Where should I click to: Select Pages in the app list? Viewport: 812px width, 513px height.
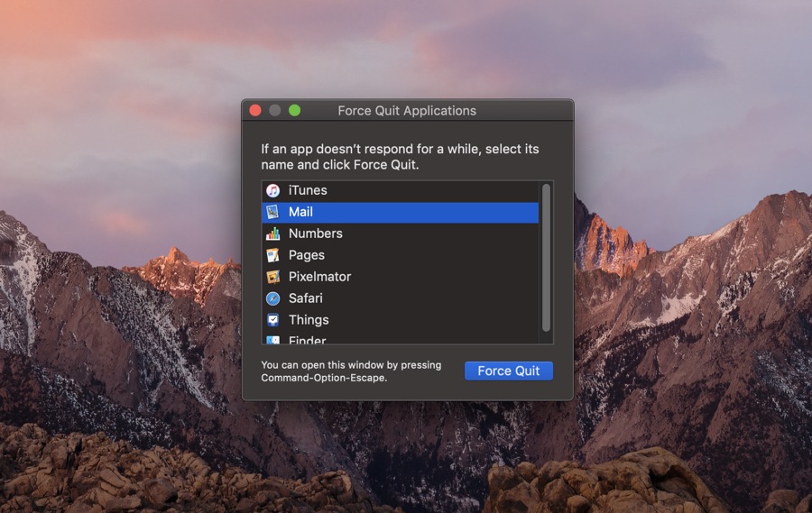point(401,255)
